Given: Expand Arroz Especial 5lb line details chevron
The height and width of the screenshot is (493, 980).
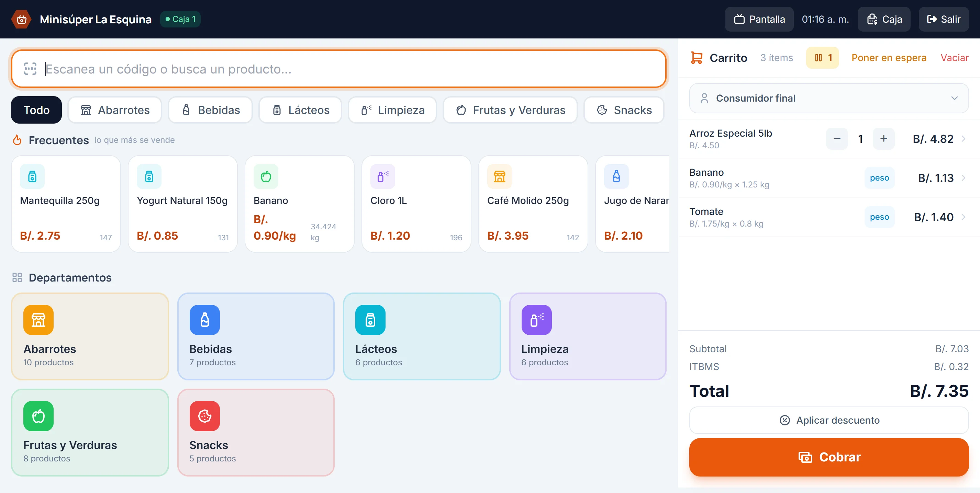Looking at the screenshot, I should (x=964, y=139).
